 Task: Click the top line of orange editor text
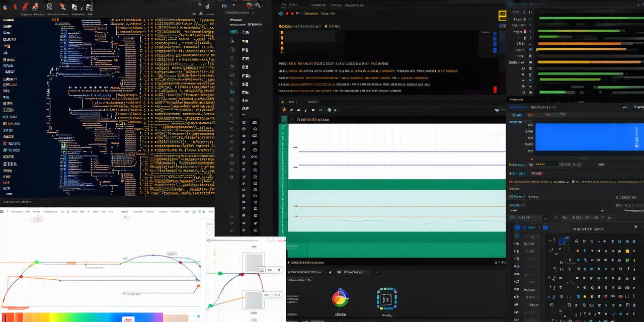(x=333, y=64)
